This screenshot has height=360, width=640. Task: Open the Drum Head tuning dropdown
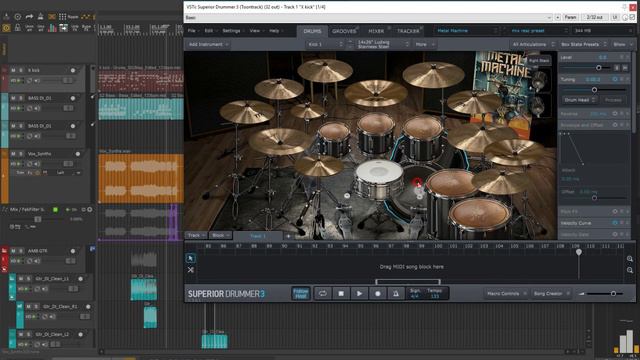(x=580, y=100)
